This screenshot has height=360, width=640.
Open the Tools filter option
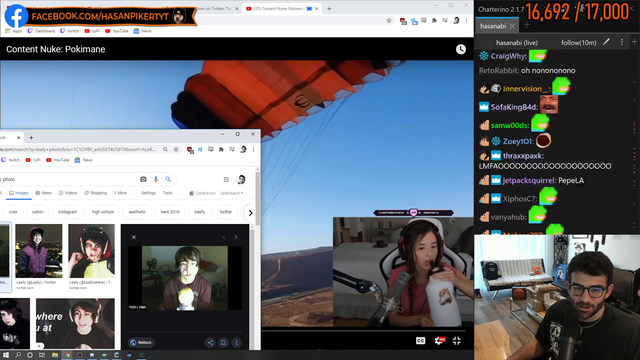[x=167, y=193]
